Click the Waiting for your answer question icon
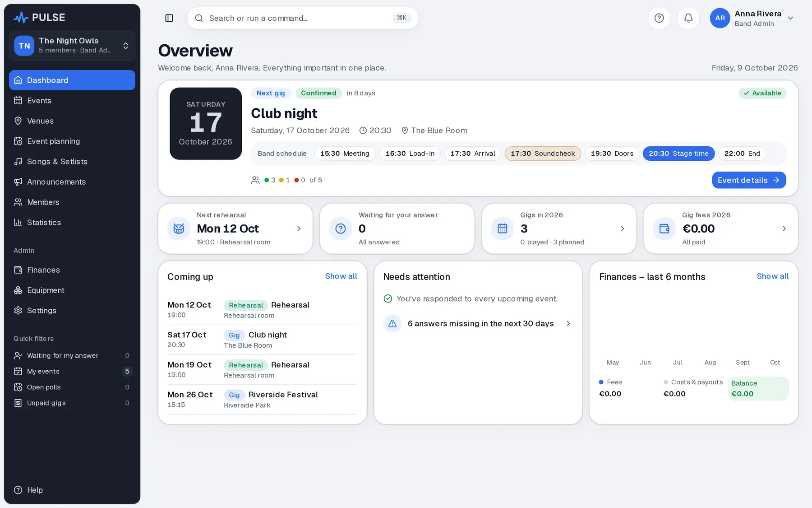 pos(341,228)
